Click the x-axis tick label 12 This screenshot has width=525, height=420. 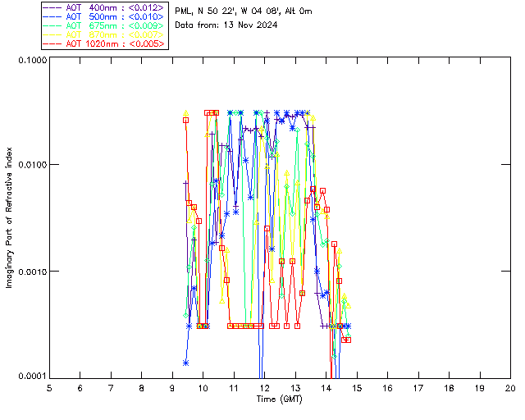(264, 388)
